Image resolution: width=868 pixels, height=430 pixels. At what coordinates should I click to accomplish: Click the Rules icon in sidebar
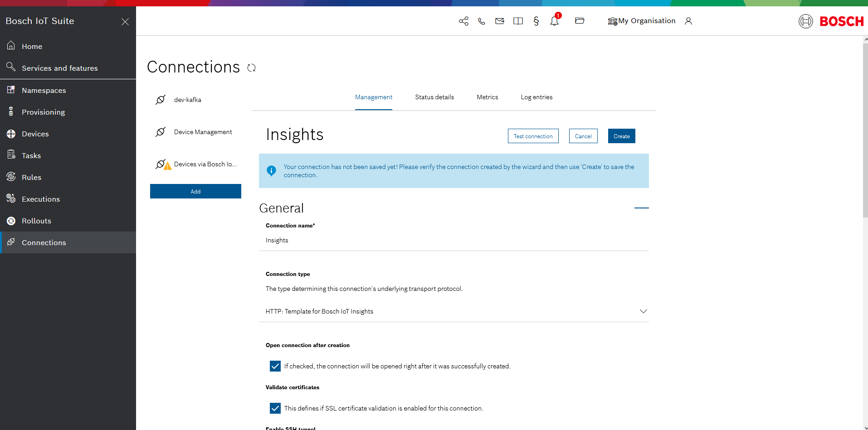coord(11,177)
